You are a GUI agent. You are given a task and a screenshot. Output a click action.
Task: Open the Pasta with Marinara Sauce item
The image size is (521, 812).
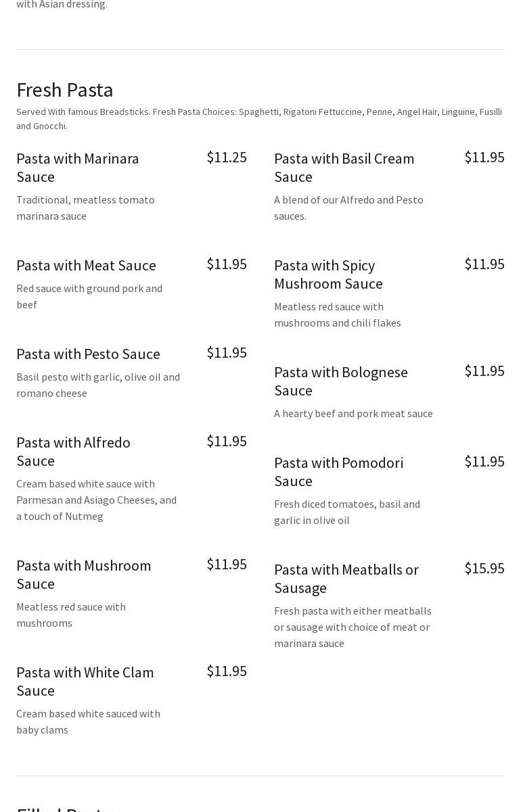tap(78, 167)
